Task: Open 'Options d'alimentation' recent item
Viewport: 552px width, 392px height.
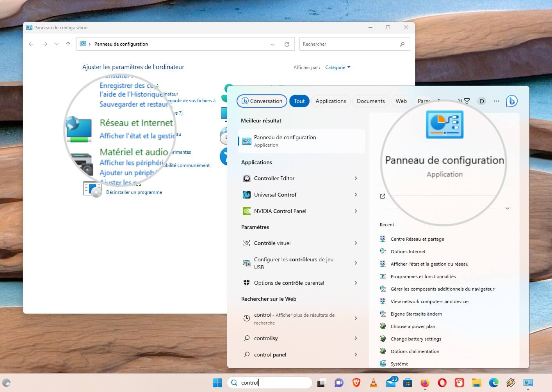Action: point(415,351)
